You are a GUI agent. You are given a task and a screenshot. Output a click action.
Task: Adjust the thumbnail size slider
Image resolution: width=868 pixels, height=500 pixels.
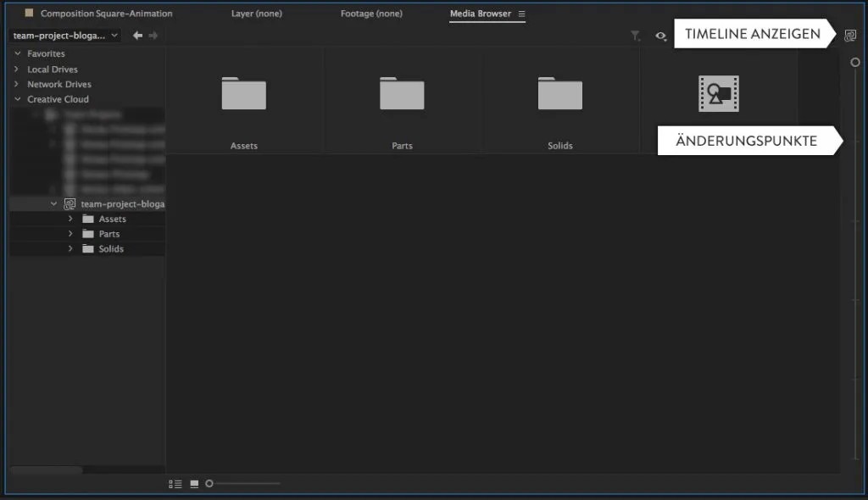[209, 483]
